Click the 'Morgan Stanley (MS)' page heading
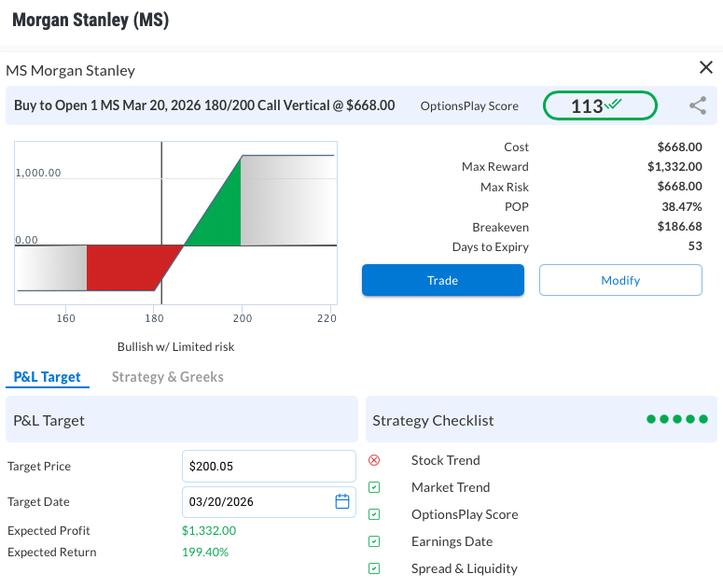This screenshot has height=588, width=723. pyautogui.click(x=90, y=21)
